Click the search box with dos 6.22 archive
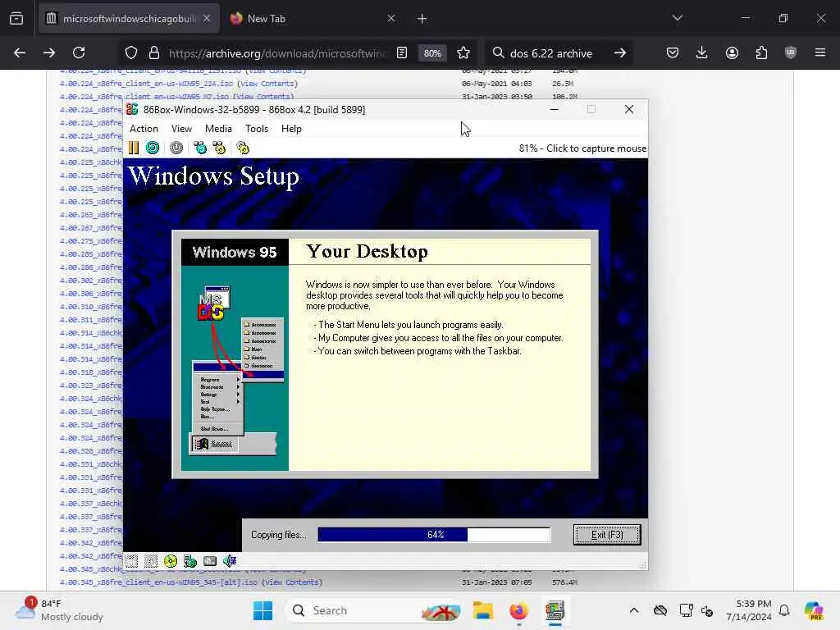 tap(552, 53)
